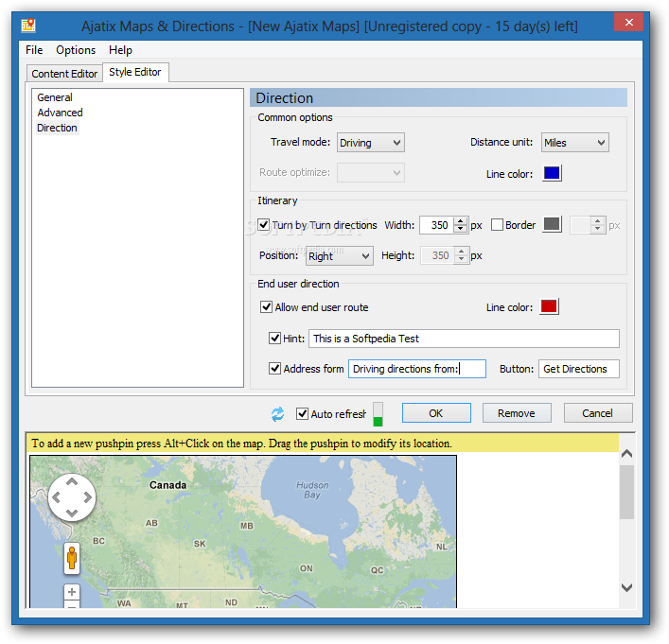Select the Style Editor tab
This screenshot has height=644, width=669.
[135, 72]
